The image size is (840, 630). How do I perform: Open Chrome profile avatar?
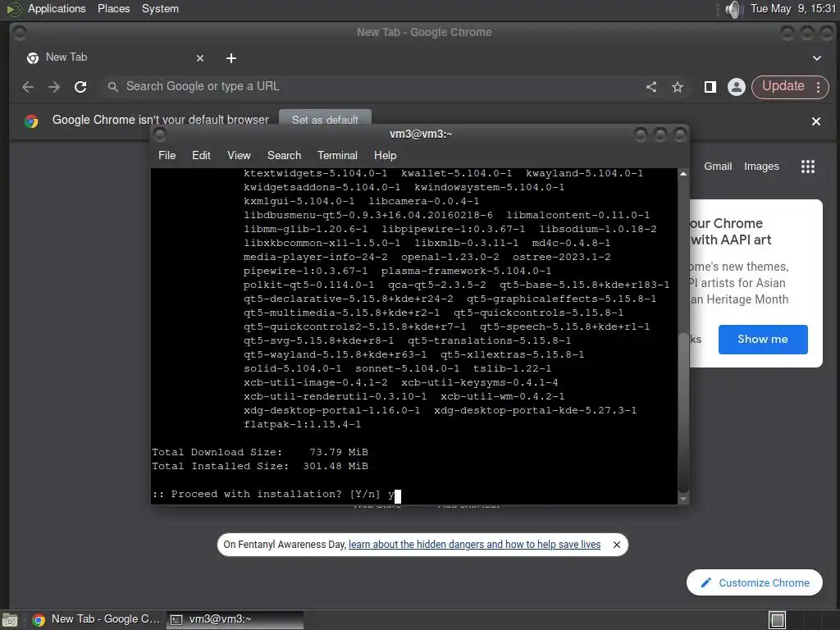click(x=737, y=87)
